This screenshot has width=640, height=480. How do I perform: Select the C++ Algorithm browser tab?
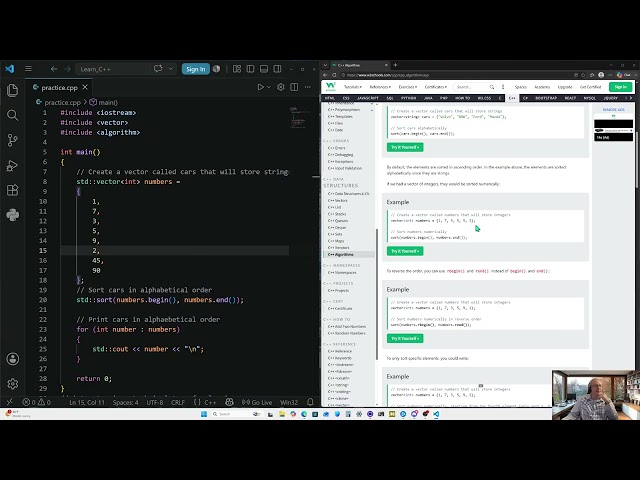[359, 65]
